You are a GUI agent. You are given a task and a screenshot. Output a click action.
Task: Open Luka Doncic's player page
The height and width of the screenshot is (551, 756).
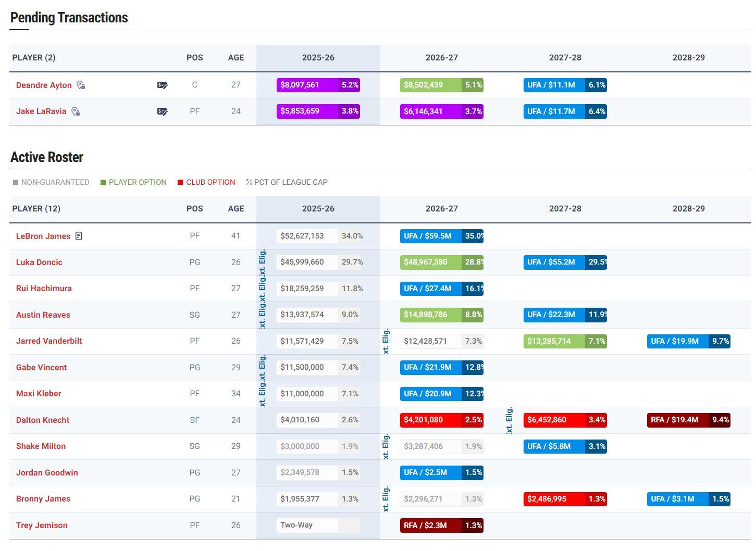coord(39,262)
